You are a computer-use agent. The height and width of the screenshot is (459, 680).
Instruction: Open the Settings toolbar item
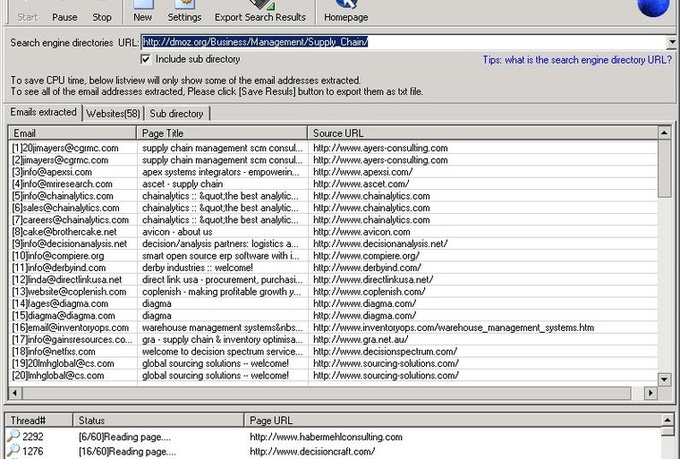[x=184, y=13]
